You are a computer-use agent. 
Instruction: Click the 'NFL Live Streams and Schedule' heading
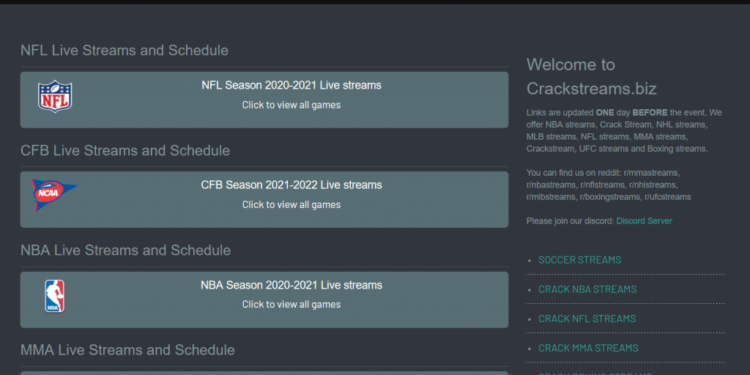[x=124, y=50]
